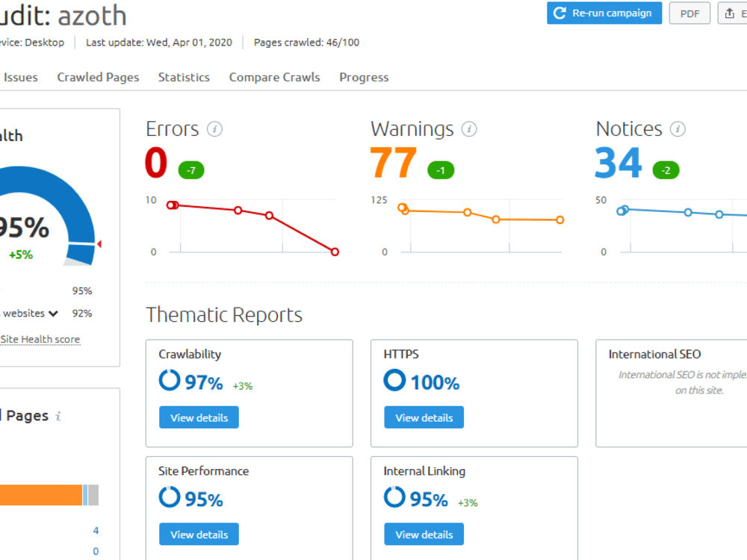Click the Crawlability score ring icon

pyautogui.click(x=170, y=381)
